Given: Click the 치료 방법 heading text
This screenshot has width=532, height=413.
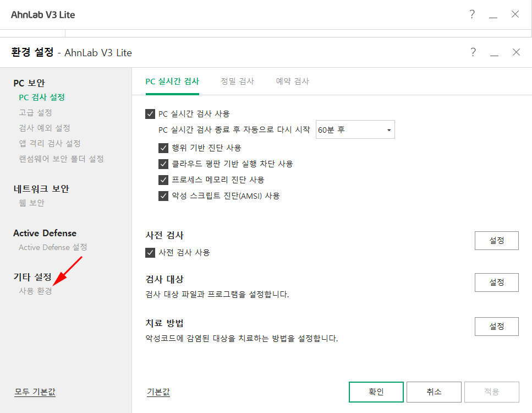Looking at the screenshot, I should pyautogui.click(x=164, y=323).
